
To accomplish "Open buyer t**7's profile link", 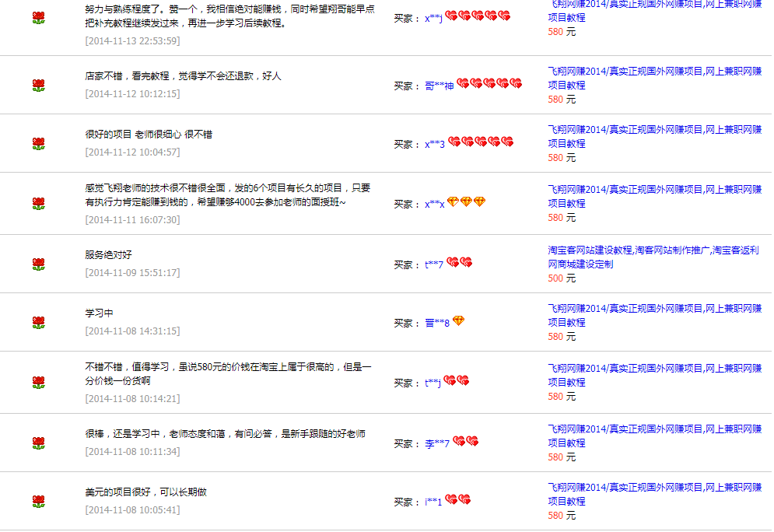I will tap(433, 265).
